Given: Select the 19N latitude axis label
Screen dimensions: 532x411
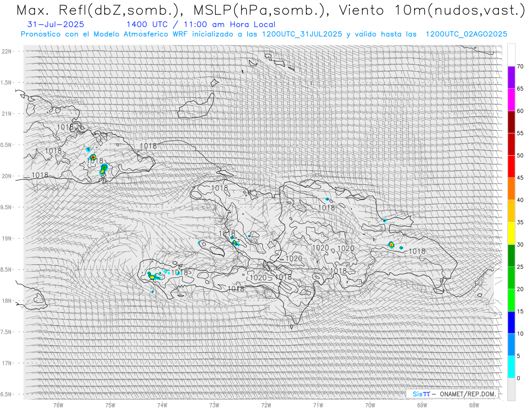Looking at the screenshot, I should coord(8,238).
